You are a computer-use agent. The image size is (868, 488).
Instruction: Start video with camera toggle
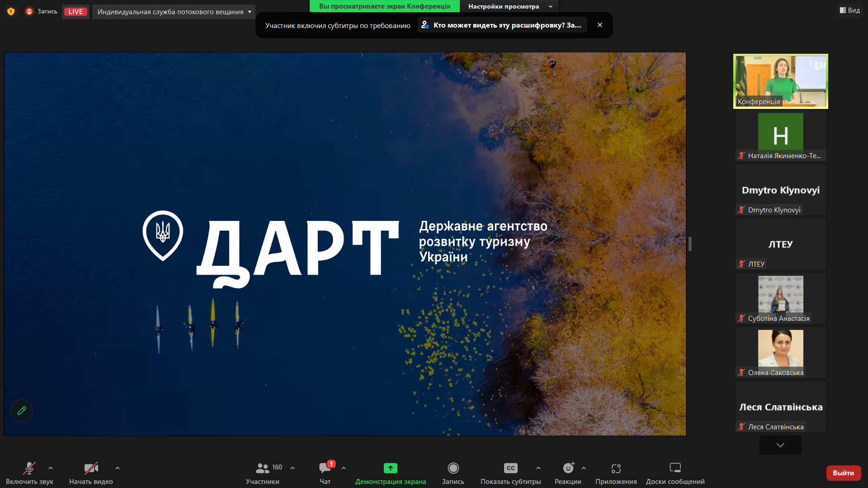tap(91, 468)
